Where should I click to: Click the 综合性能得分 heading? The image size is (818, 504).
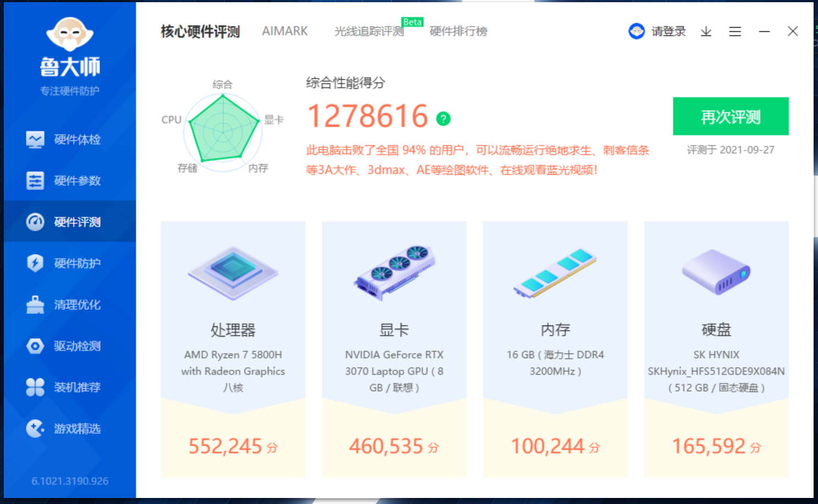[x=345, y=83]
